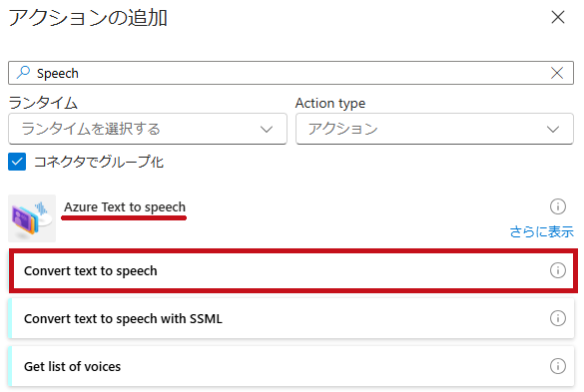Screen dimensions: 584x392
Task: Close the アクションの追加 panel
Action: 558,17
